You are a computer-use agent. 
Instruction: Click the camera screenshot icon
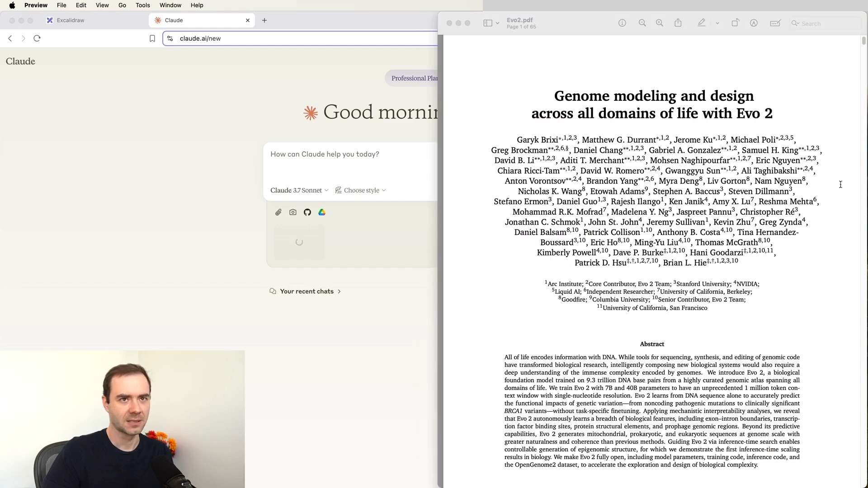(x=293, y=212)
